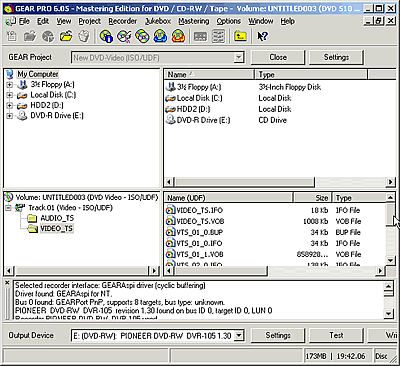The image size is (400, 366).
Task: Sort by Type column in drive list
Action: [x=311, y=74]
